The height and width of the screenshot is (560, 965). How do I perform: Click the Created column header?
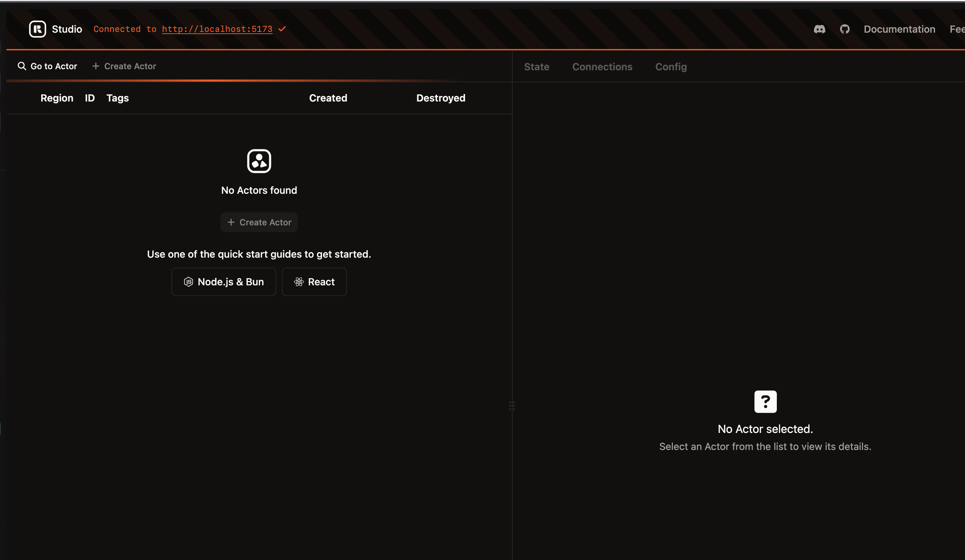click(328, 98)
